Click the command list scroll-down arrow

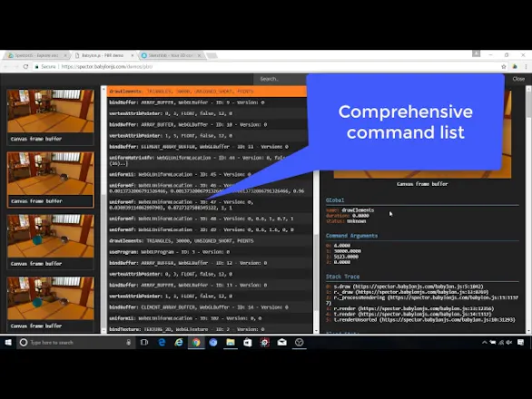[316, 330]
